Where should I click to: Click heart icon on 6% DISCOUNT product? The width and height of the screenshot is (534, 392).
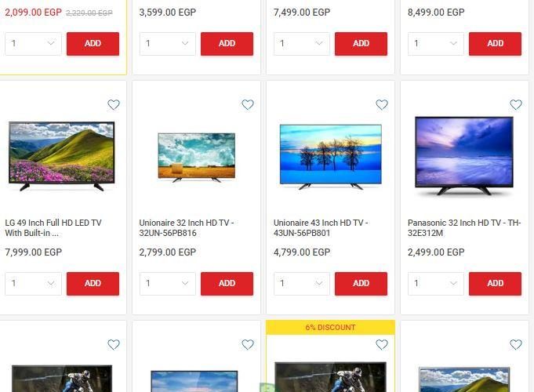tap(382, 345)
